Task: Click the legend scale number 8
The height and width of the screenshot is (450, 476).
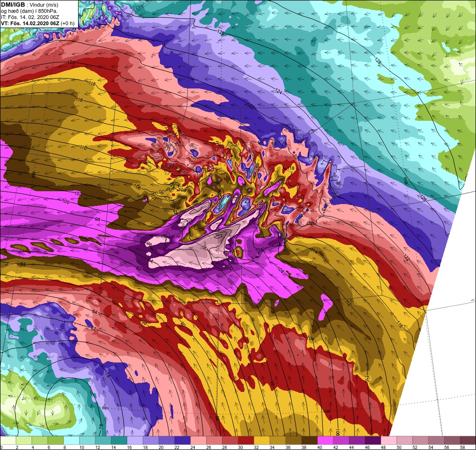Action: [x=65, y=447]
